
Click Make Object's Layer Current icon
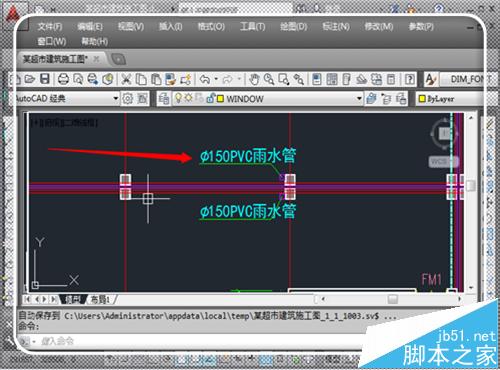371,99
